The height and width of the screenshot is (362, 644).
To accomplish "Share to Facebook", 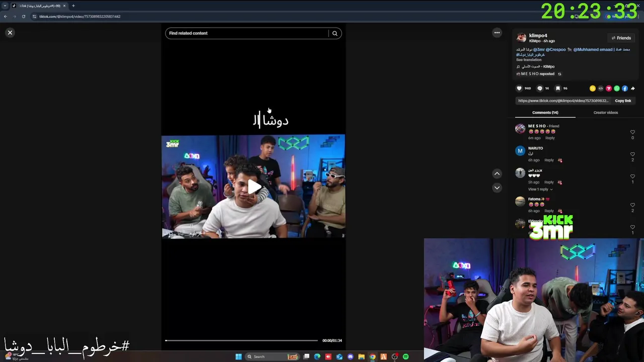I will point(625,88).
